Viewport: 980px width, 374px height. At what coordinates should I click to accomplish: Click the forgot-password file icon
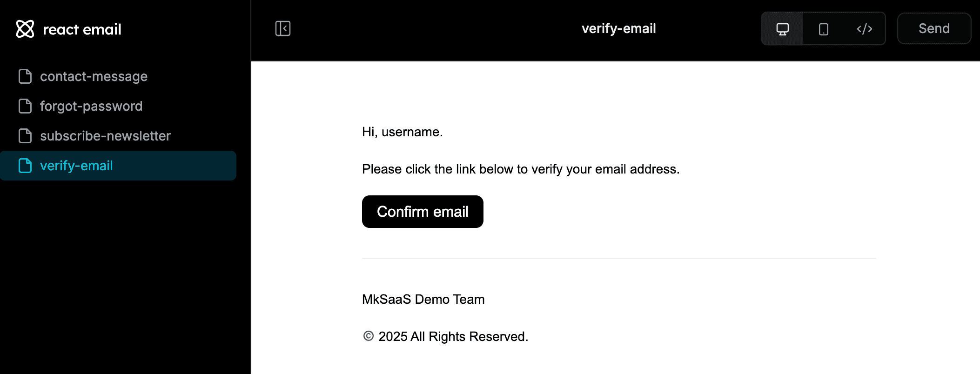click(x=25, y=106)
